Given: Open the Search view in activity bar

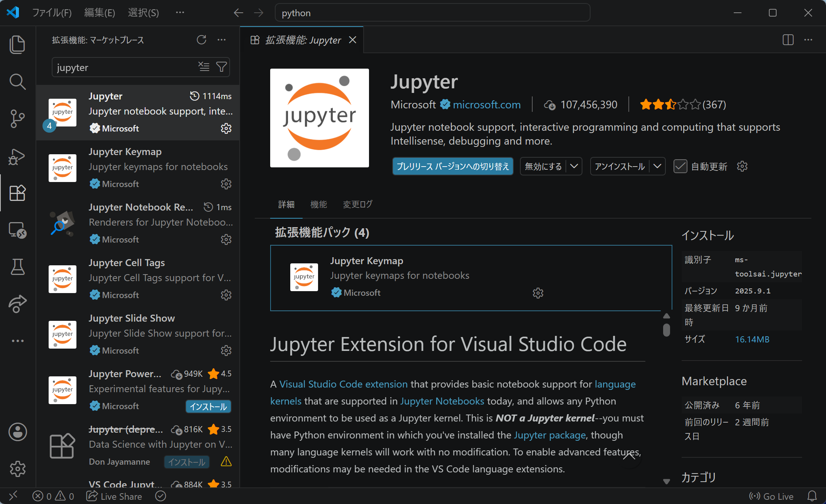Looking at the screenshot, I should [x=17, y=81].
